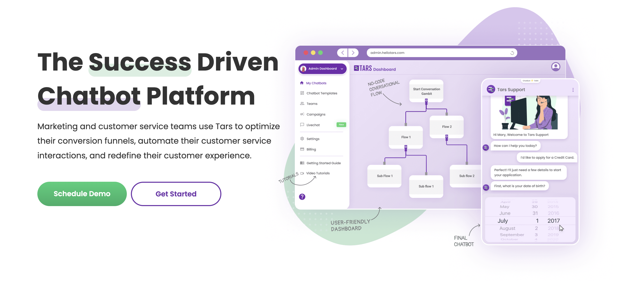Select year 2017 in date picker
The height and width of the screenshot is (300, 644).
coord(554,221)
